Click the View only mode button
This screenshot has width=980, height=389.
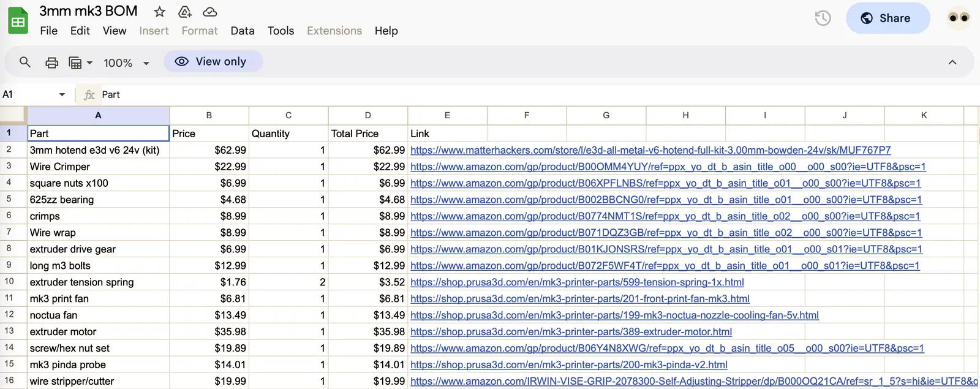click(213, 61)
